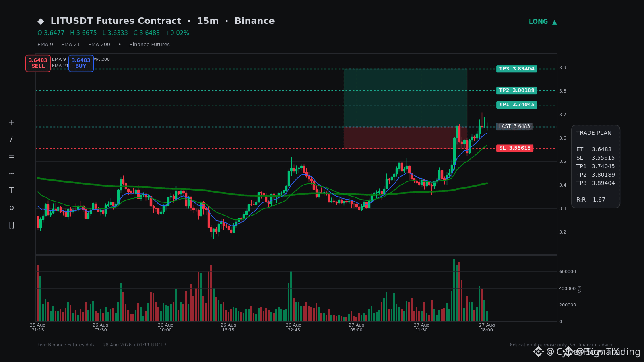This screenshot has width=644, height=362.
Task: Click the red stop-loss zone rectangle
Action: (x=405, y=138)
